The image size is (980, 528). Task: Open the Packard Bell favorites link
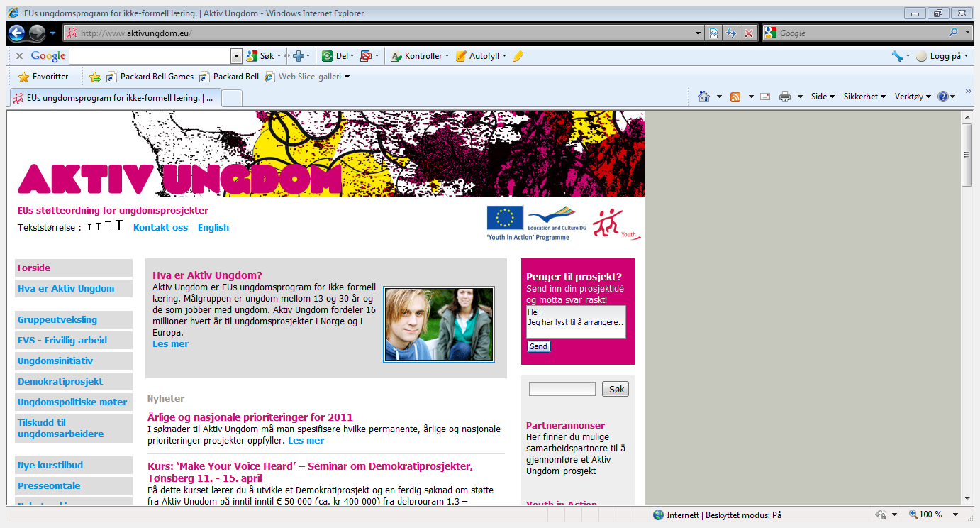[229, 77]
